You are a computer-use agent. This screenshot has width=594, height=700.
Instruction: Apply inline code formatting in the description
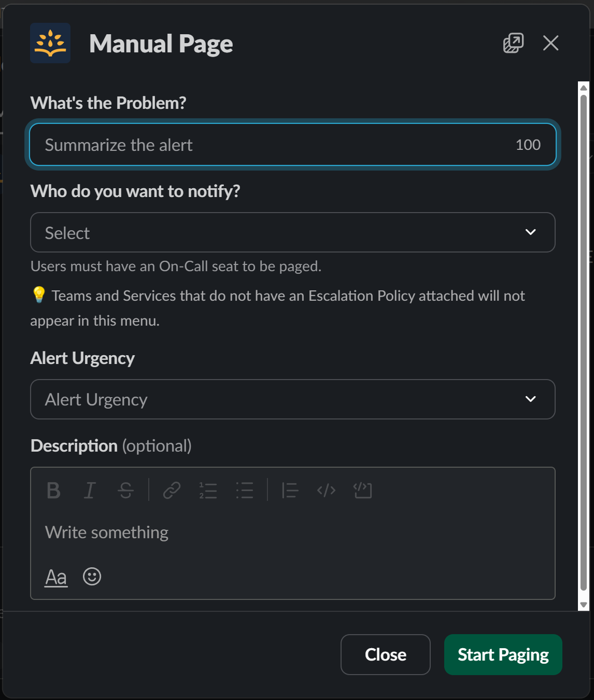click(x=326, y=491)
